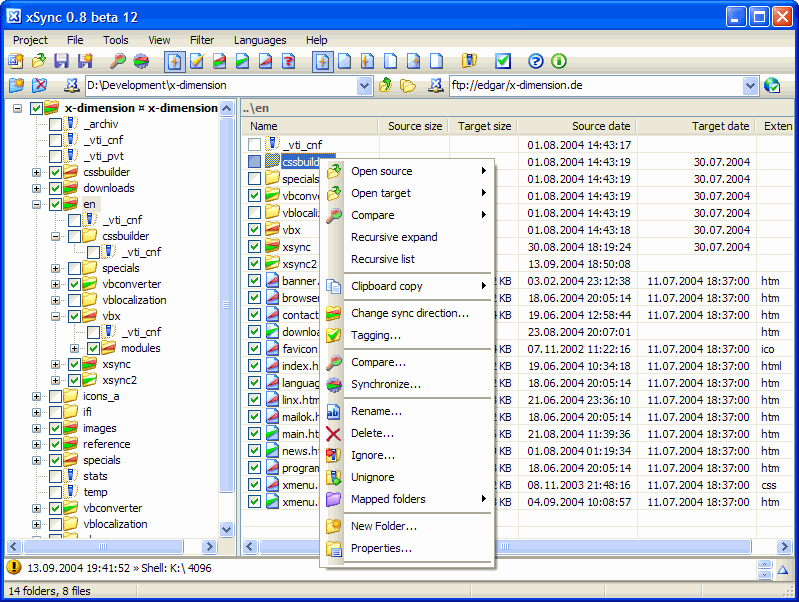Choose Recursive expand from context menu
Viewport: 799px width, 602px height.
(410, 237)
